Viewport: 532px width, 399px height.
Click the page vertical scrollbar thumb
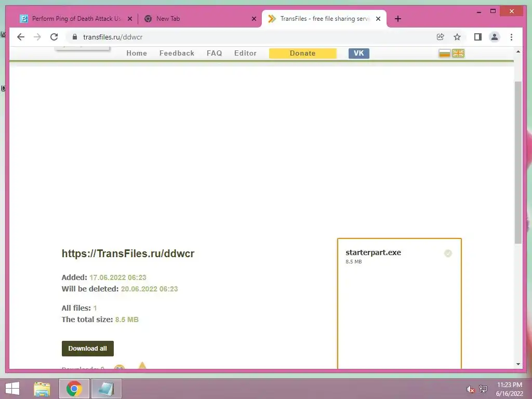pyautogui.click(x=518, y=163)
